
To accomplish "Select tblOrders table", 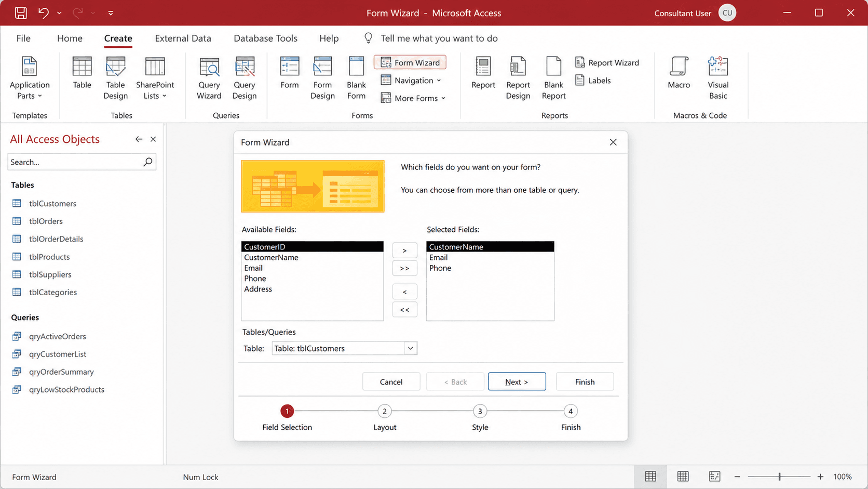I will click(46, 221).
